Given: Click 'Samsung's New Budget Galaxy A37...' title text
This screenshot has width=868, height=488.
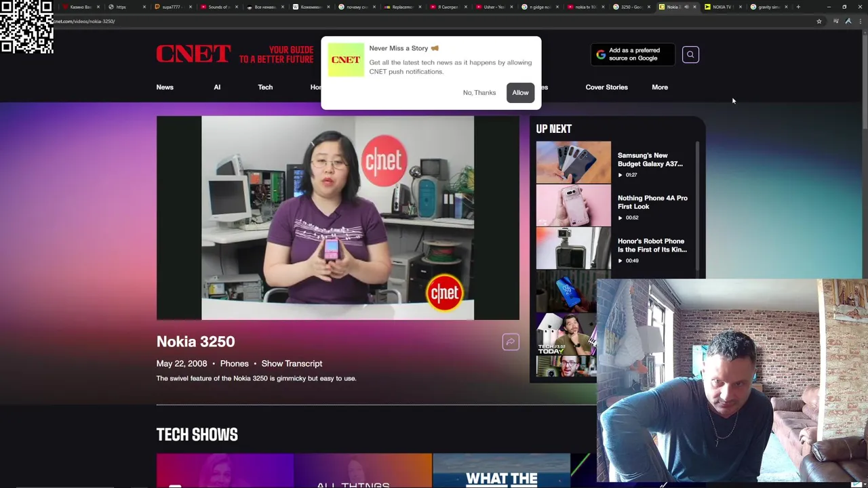Looking at the screenshot, I should click(x=650, y=160).
